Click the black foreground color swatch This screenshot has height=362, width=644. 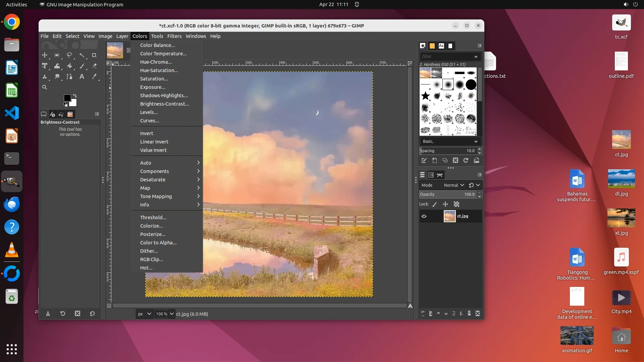click(67, 98)
